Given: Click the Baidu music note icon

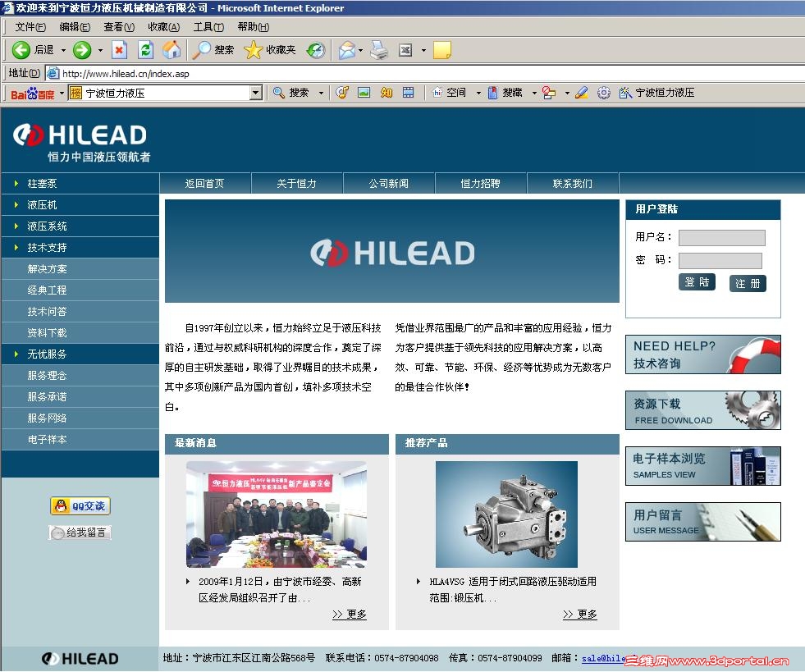Looking at the screenshot, I should [x=342, y=93].
